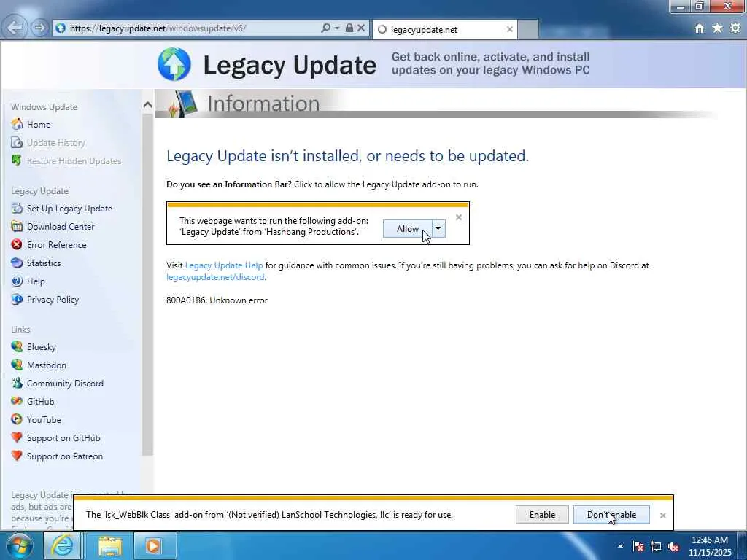Viewport: 747px width, 560px height.
Task: Click the Download Center icon
Action: [x=17, y=226]
